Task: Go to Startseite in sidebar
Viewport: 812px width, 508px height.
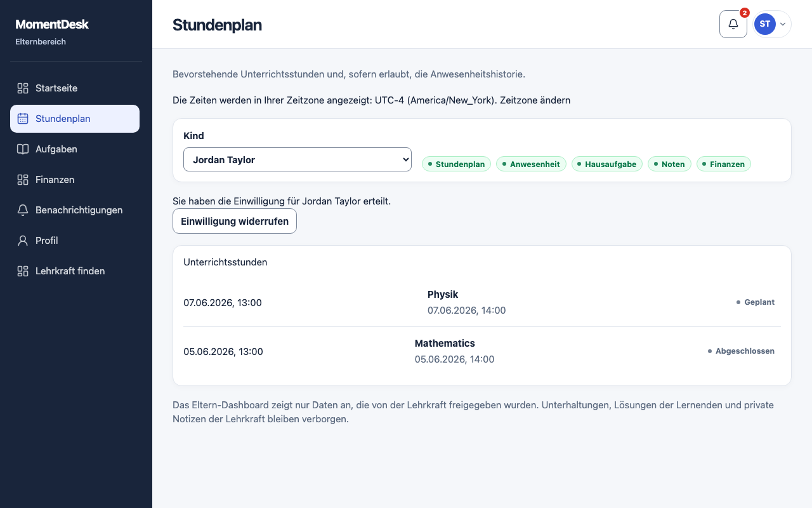Action: (x=75, y=88)
